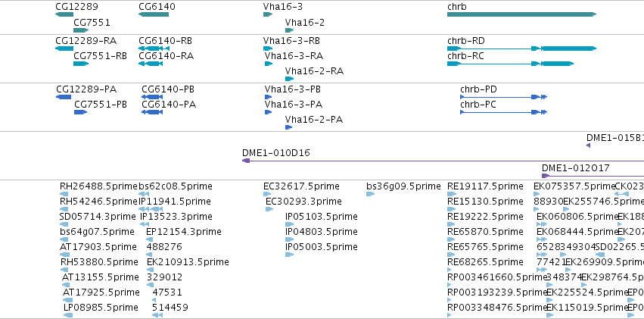The width and height of the screenshot is (644, 319).
Task: Select the Vha16-3 gene arrow
Action: pos(268,14)
